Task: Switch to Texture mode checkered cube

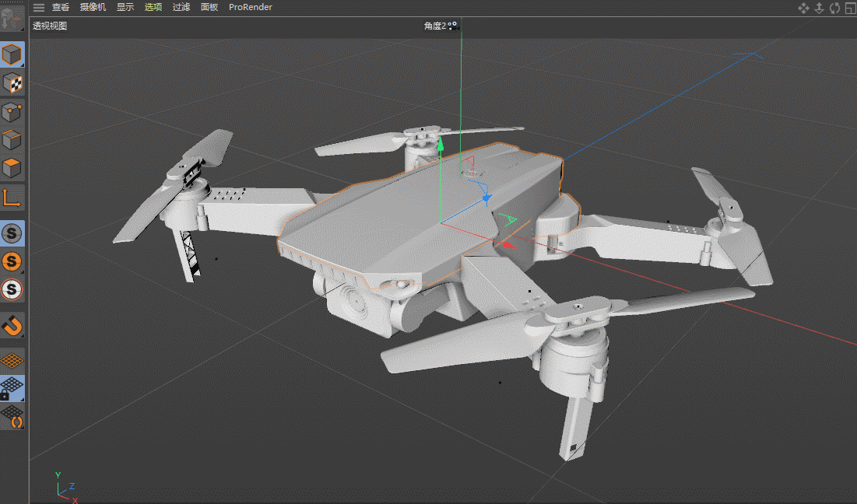Action: point(12,83)
